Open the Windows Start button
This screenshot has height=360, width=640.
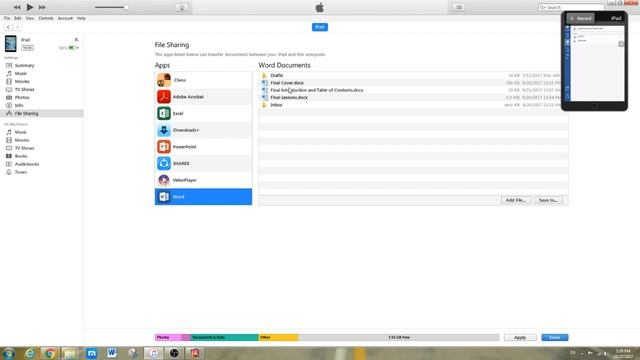(x=9, y=353)
